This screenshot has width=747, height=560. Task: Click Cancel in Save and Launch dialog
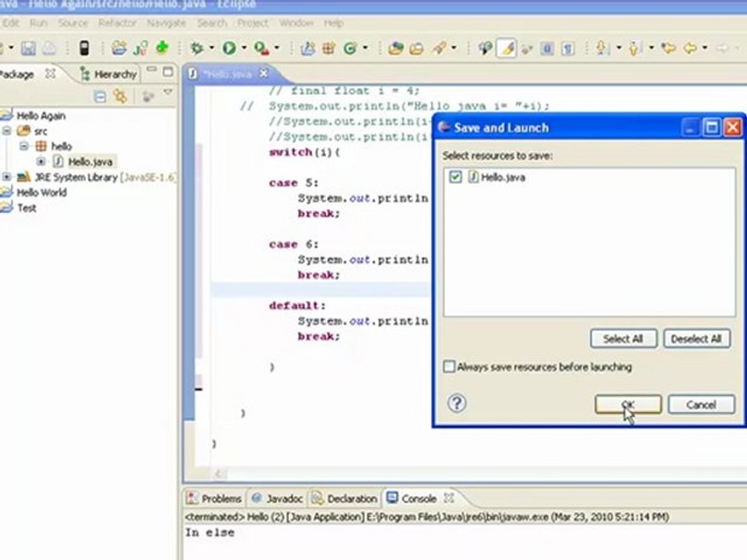point(701,404)
